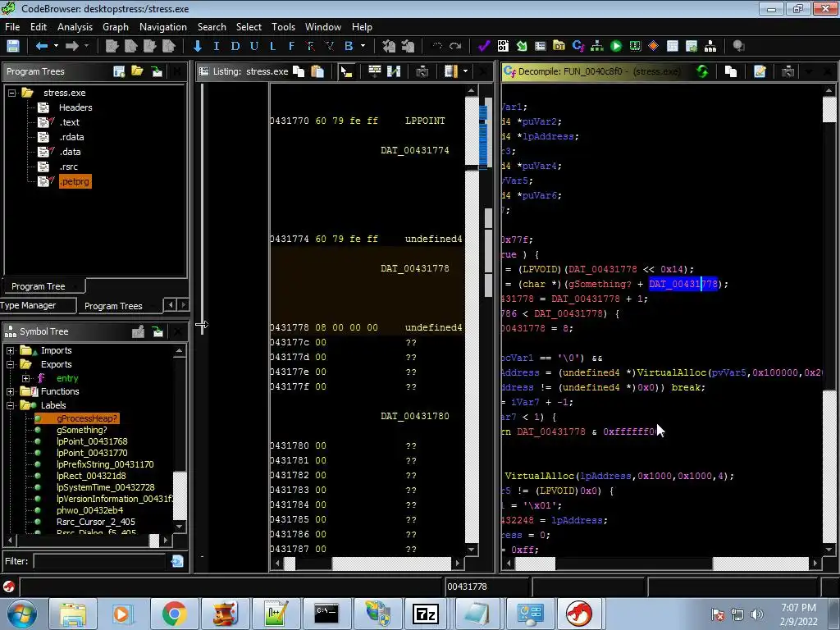This screenshot has height=630, width=840.
Task: Open the Data Type Manager (DT folder icon)
Action: click(559, 46)
